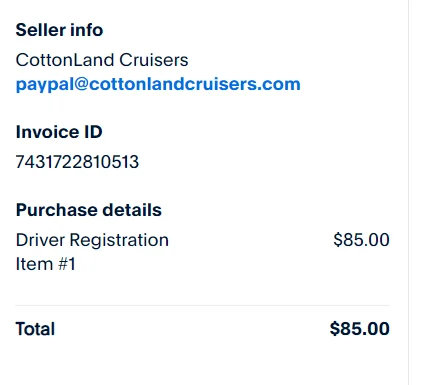Select the Driver Registration item name

coord(92,240)
